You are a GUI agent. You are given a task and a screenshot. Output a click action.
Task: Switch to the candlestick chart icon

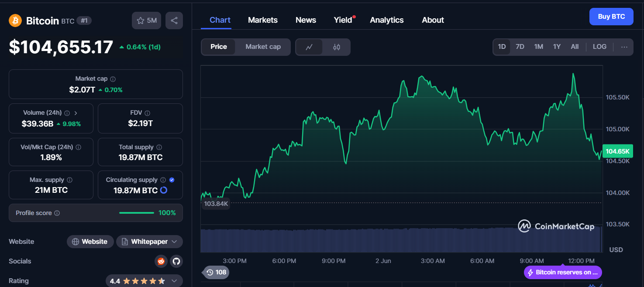[336, 47]
